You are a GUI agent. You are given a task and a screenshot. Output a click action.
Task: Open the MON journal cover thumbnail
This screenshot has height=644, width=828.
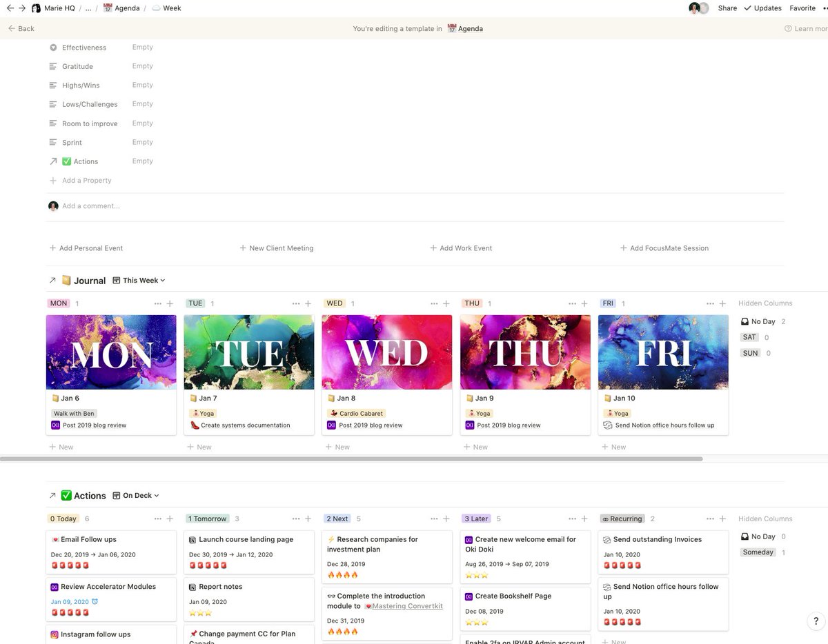point(111,352)
